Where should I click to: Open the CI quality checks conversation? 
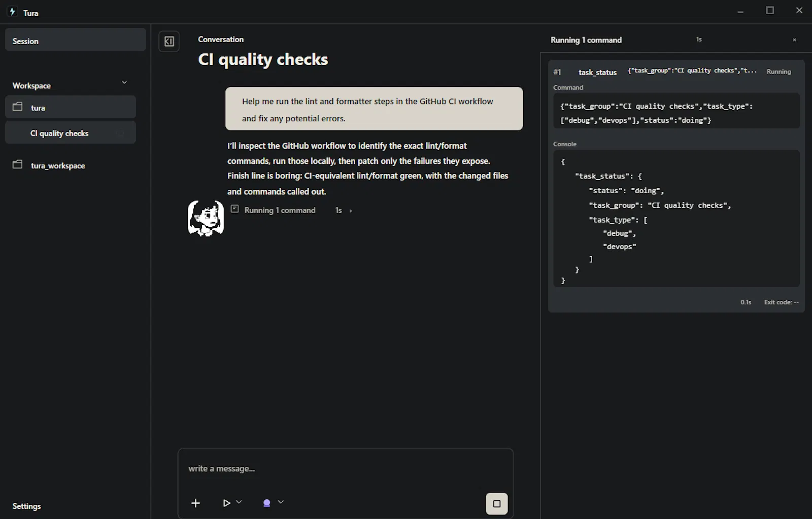point(71,132)
